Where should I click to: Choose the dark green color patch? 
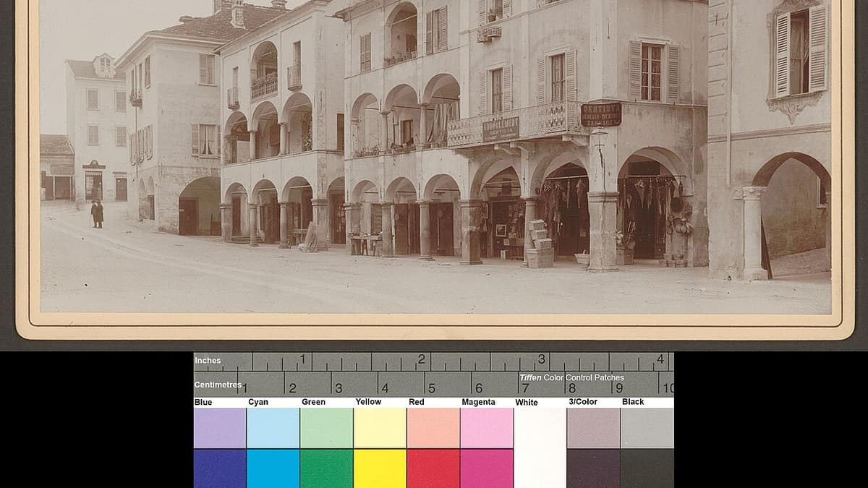(326, 468)
